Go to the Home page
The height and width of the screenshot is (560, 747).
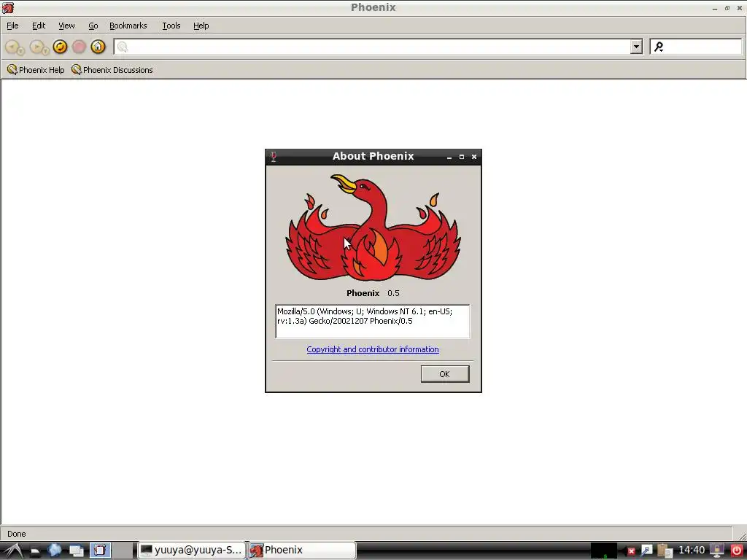98,46
